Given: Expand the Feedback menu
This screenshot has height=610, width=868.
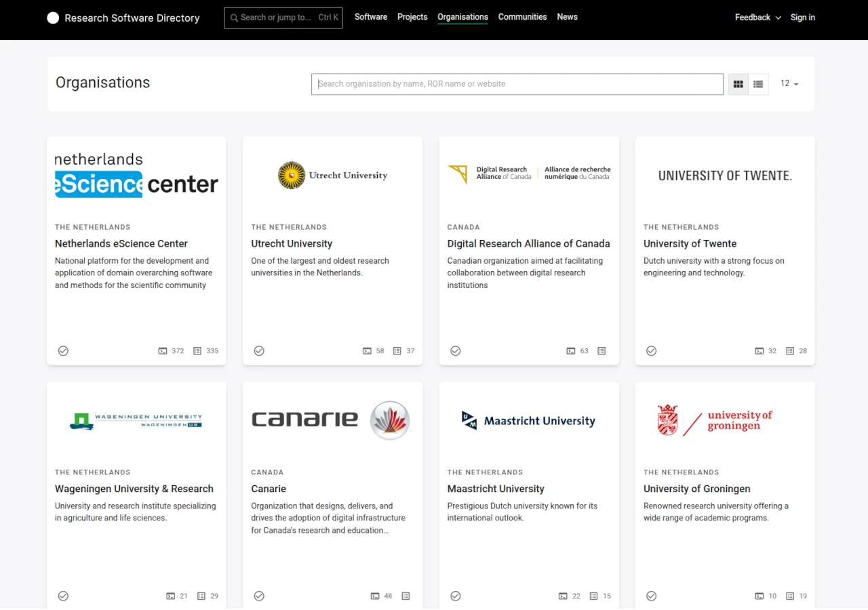Looking at the screenshot, I should (x=757, y=18).
